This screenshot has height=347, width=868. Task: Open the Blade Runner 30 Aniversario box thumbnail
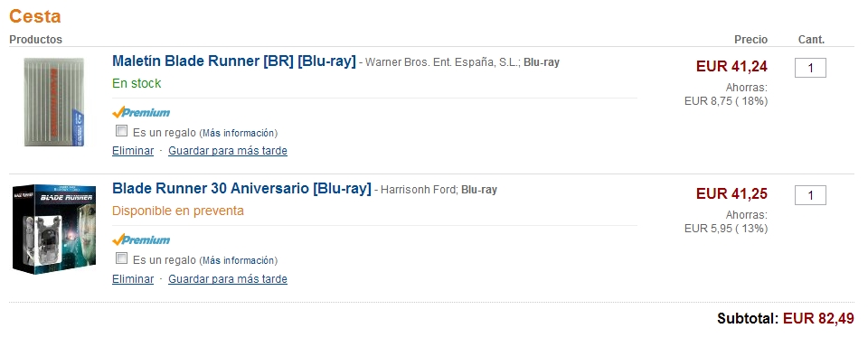(x=54, y=230)
